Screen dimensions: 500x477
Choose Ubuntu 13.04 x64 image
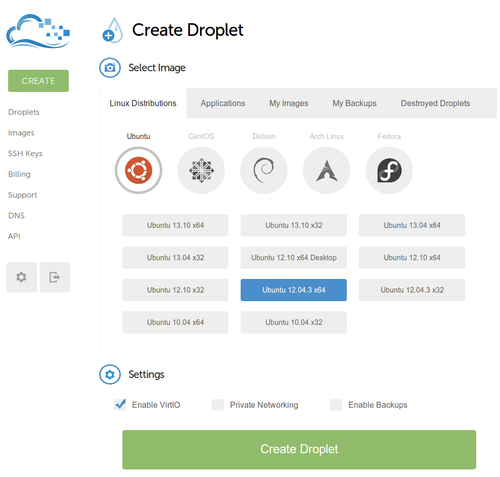pos(412,225)
